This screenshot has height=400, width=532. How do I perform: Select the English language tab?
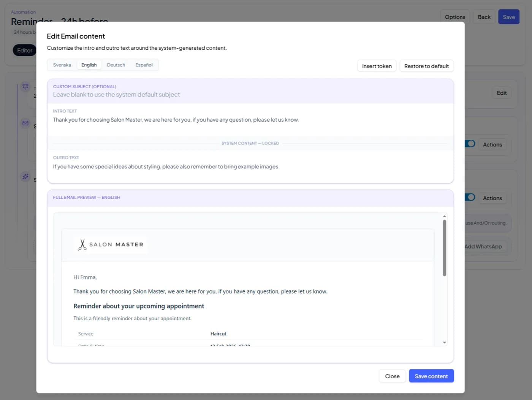[x=89, y=65]
